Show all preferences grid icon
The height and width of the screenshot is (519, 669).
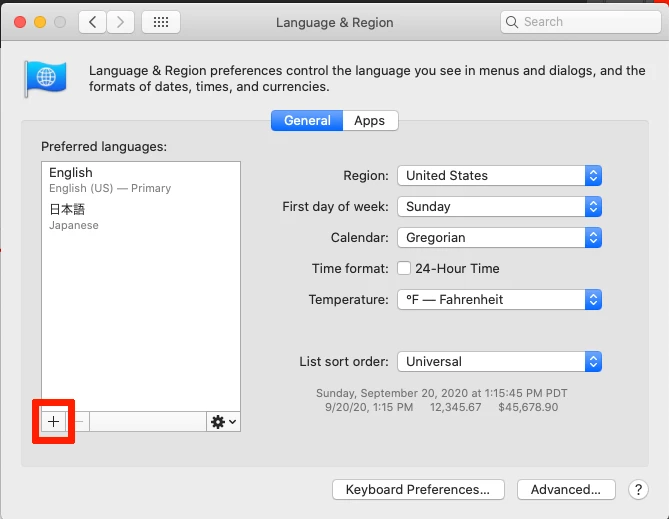click(x=161, y=22)
